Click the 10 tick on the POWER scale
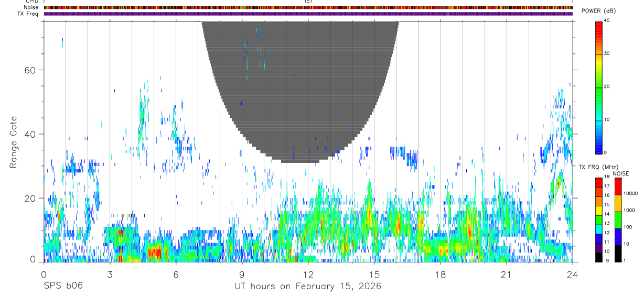This screenshot has height=297, width=644. click(x=607, y=120)
